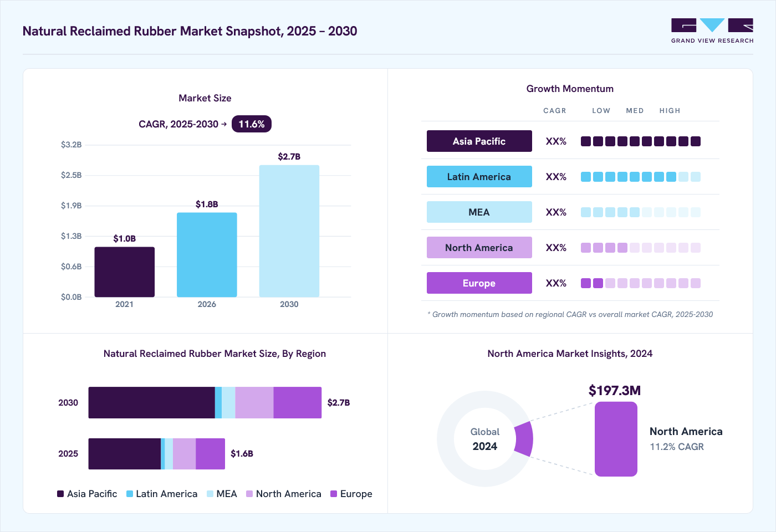Click the Asia Pacific segment of 2025 bar
Image resolution: width=776 pixels, height=532 pixels.
click(x=125, y=454)
